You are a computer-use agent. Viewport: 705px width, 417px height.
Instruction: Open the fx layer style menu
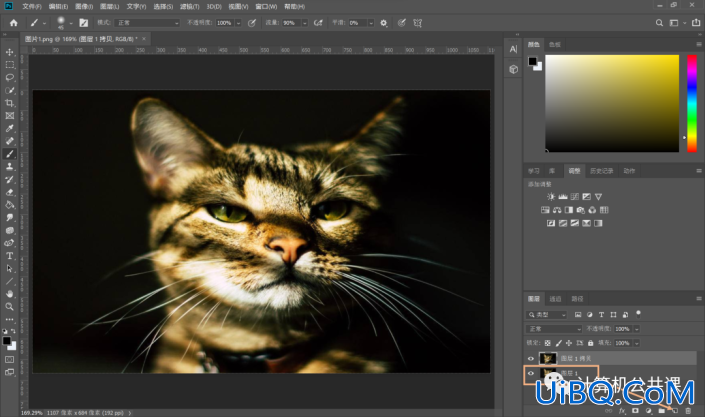click(622, 410)
